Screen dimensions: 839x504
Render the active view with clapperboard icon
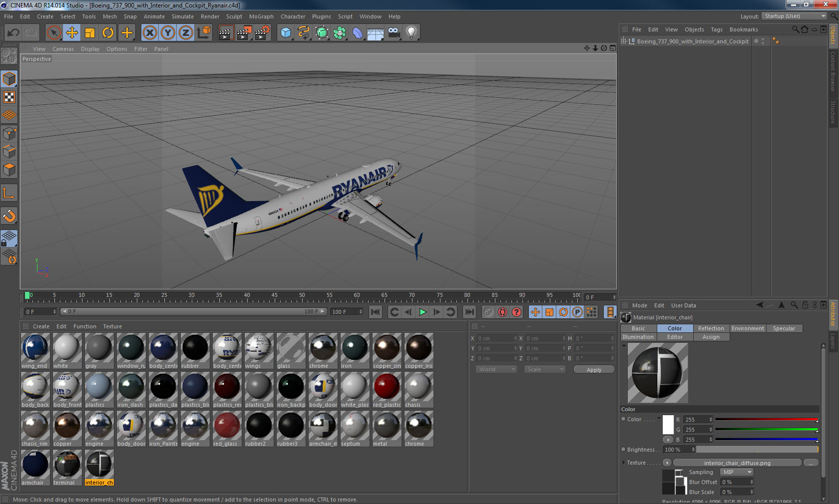pos(226,33)
